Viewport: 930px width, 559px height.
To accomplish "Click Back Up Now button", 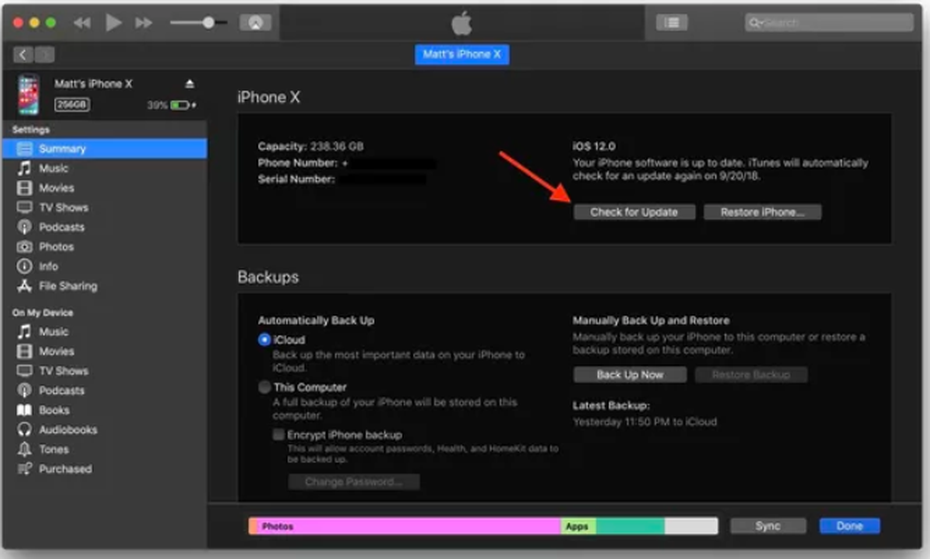I will (x=630, y=374).
